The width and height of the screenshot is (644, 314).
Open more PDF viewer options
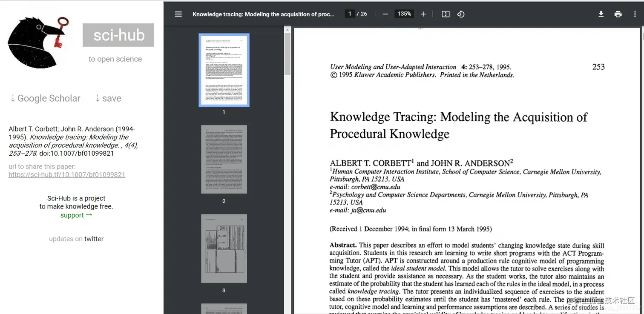pos(635,14)
